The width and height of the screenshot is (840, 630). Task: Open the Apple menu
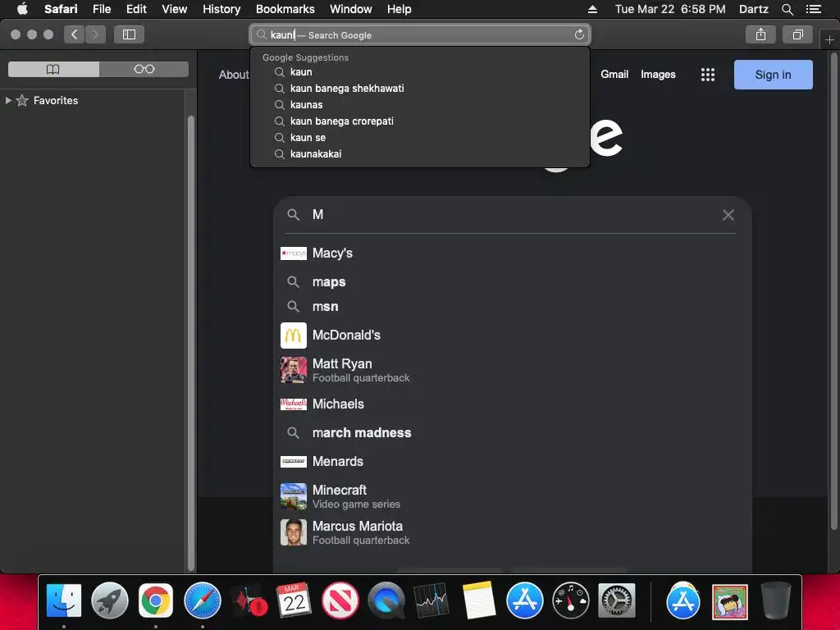[22, 9]
